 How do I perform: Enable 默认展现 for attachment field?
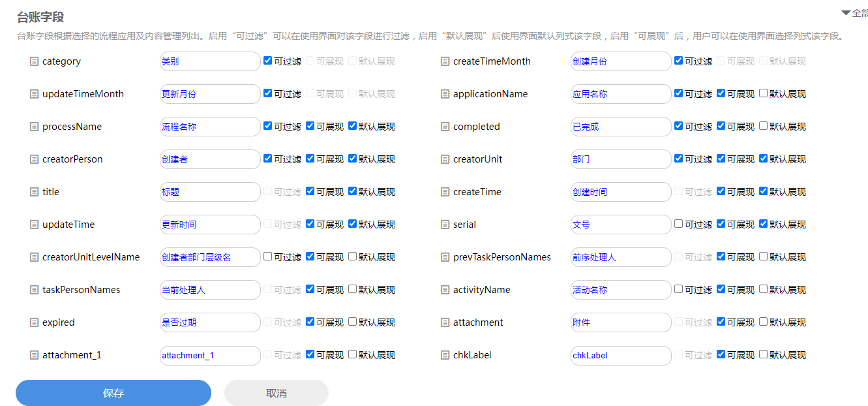[x=764, y=322]
